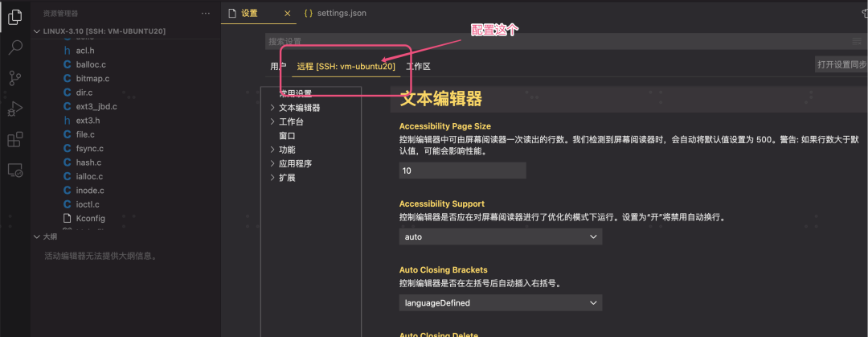Expand 扩展 in settings tree
868x337 pixels.
pos(287,178)
